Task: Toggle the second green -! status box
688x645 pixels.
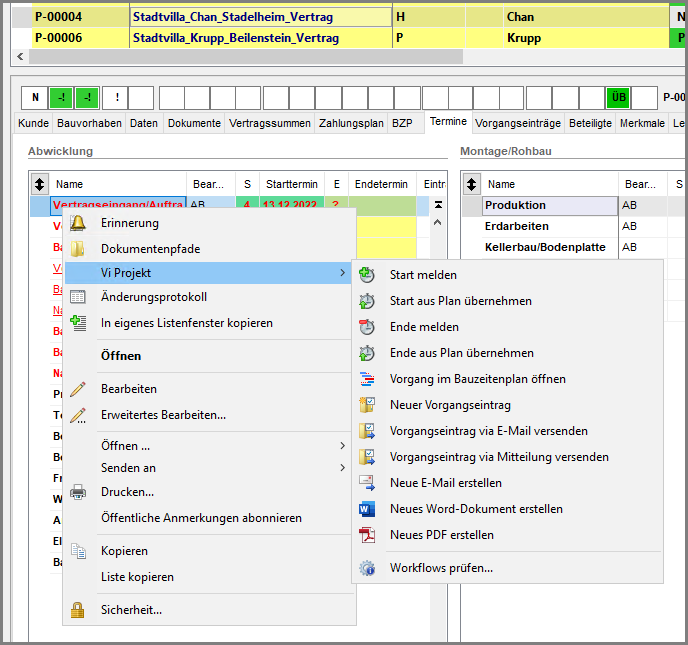Action: (87, 97)
